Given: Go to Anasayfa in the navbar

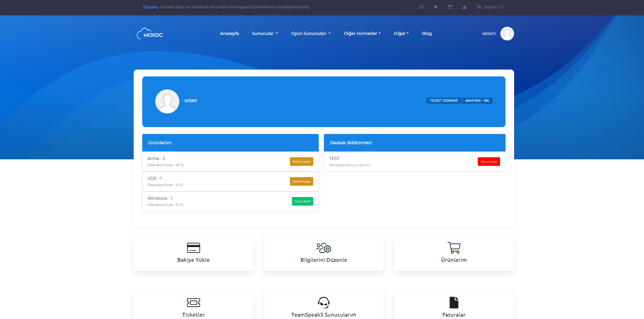Looking at the screenshot, I should 229,34.
